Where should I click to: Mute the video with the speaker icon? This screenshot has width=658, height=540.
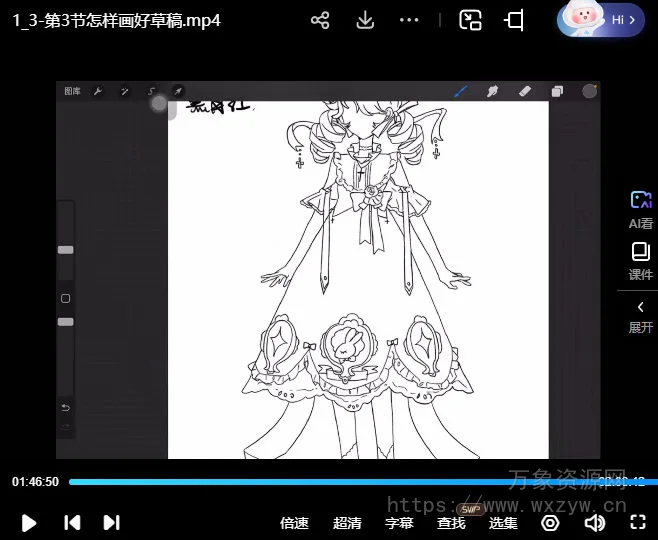coord(595,522)
